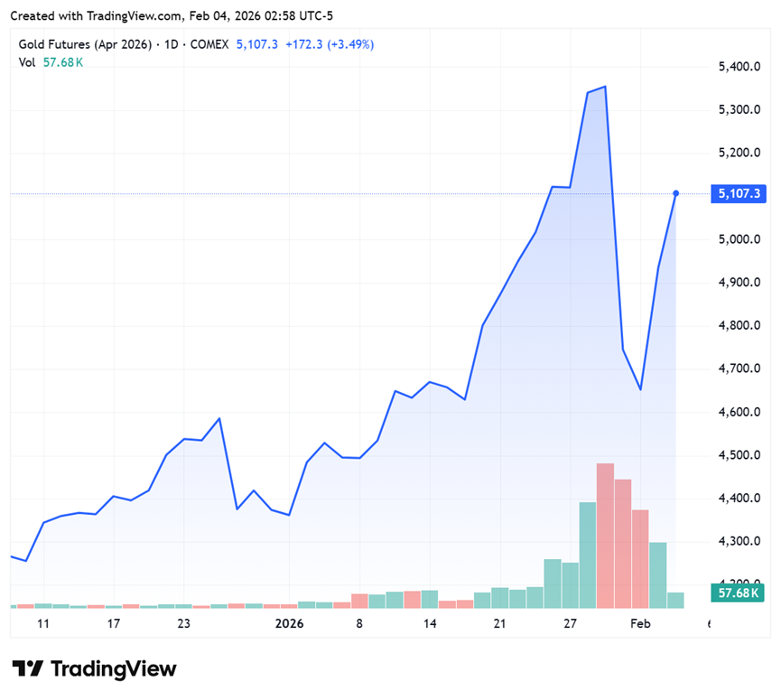Image resolution: width=781 pixels, height=700 pixels.
Task: Click the 11 date label on time axis
Action: [42, 624]
